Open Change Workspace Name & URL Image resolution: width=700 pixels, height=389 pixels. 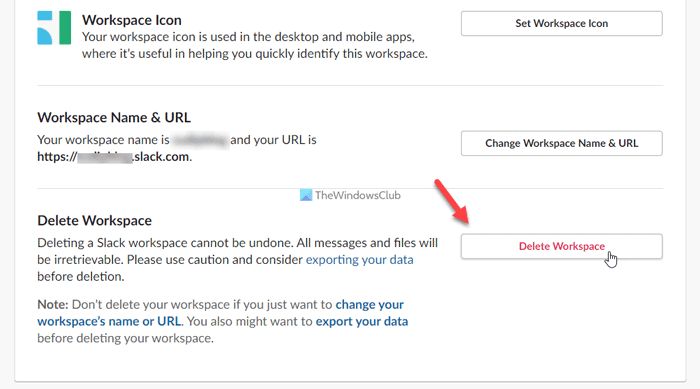(562, 143)
